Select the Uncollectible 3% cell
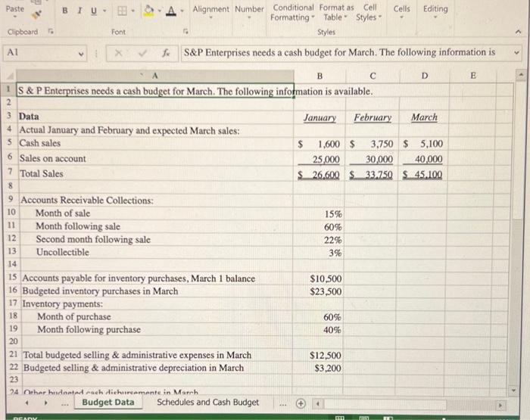 pyautogui.click(x=319, y=253)
